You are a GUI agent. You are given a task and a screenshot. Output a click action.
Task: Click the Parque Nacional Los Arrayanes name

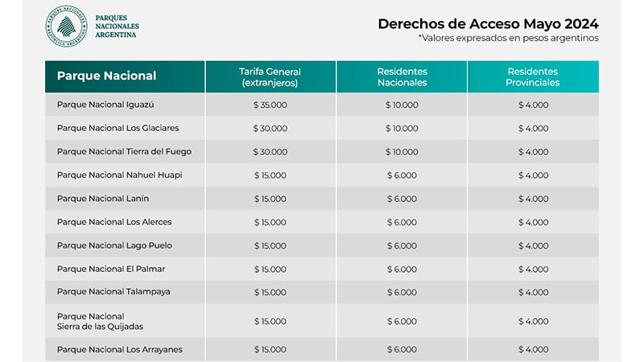(x=119, y=349)
